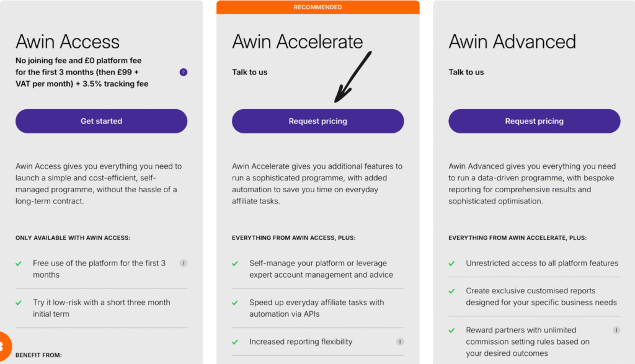
Task: Click info icon next to Increased reporting flexibility
Action: tap(400, 341)
